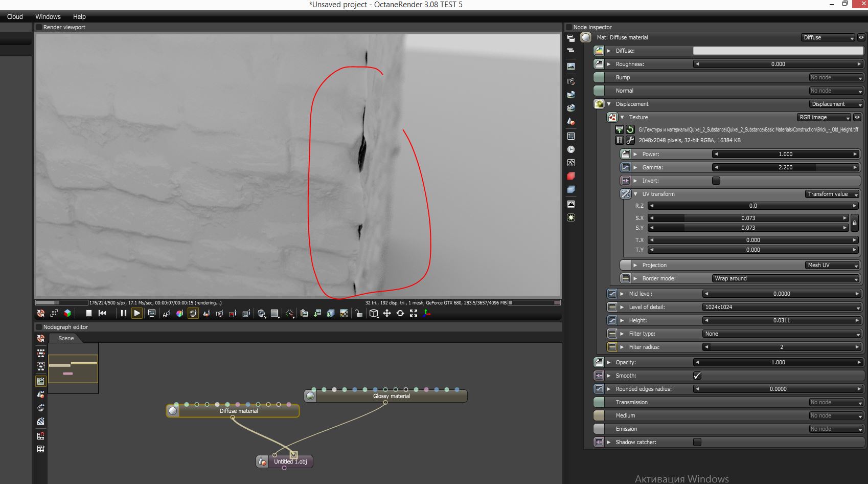Enable the Shadow catcher checkbox
Image resolution: width=868 pixels, height=484 pixels.
(x=697, y=442)
